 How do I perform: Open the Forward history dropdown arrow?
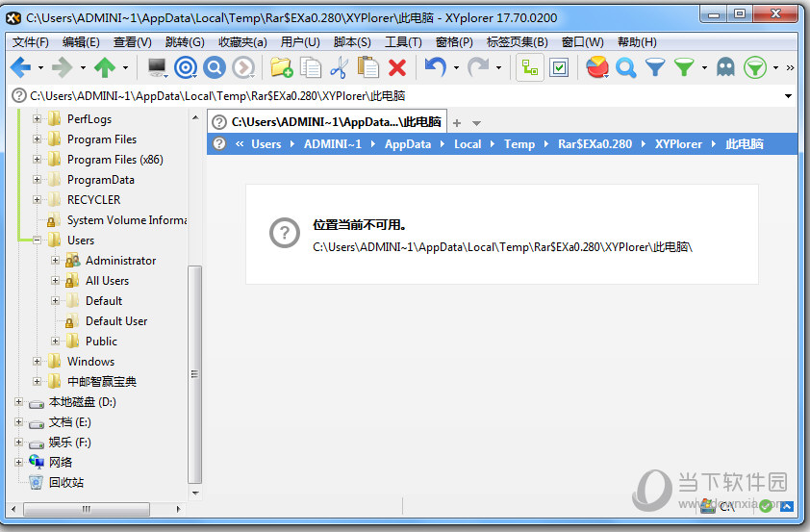pos(83,67)
